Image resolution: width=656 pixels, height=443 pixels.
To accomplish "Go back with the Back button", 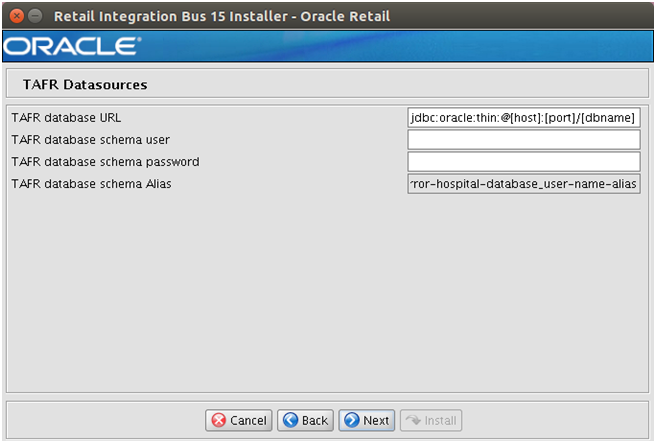I will click(x=305, y=420).
